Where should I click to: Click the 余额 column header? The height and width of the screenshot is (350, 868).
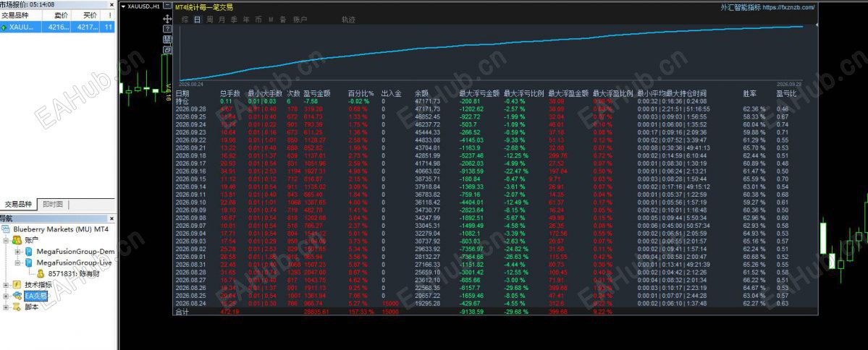[x=421, y=93]
